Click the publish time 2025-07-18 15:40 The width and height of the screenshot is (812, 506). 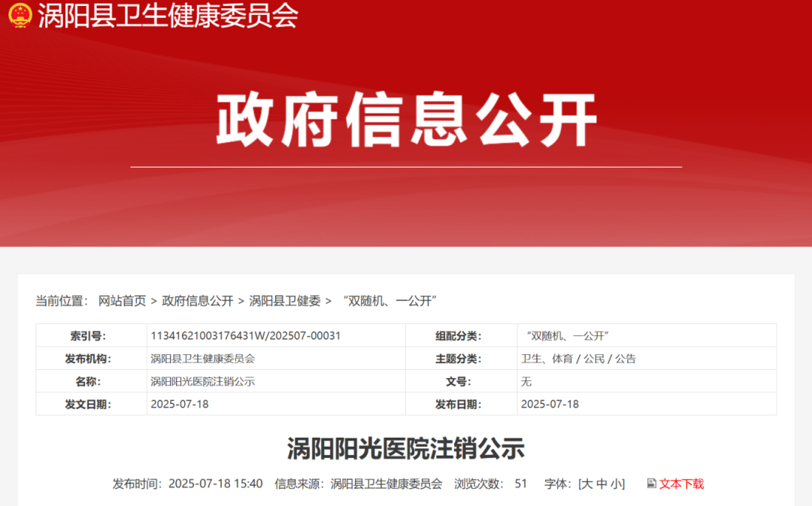216,483
